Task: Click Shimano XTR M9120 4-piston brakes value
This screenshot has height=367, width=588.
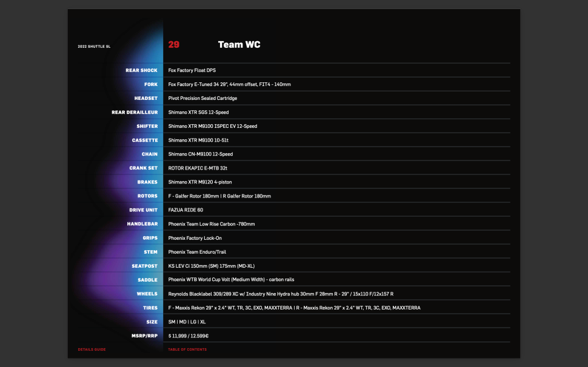Action: 199,182
